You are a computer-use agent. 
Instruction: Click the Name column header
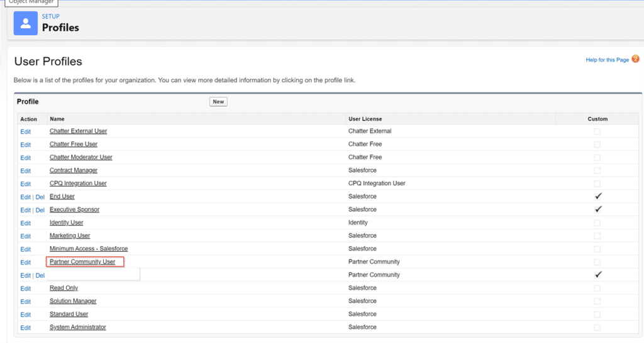click(57, 119)
